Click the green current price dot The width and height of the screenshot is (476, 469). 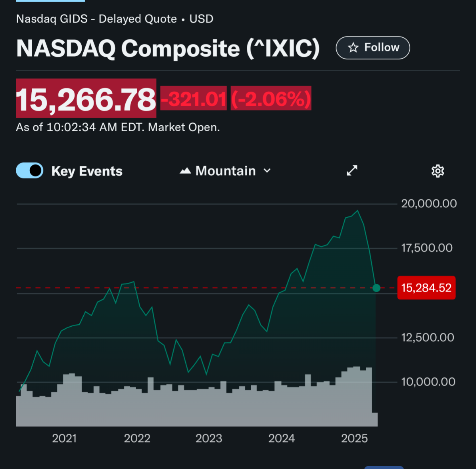[376, 288]
